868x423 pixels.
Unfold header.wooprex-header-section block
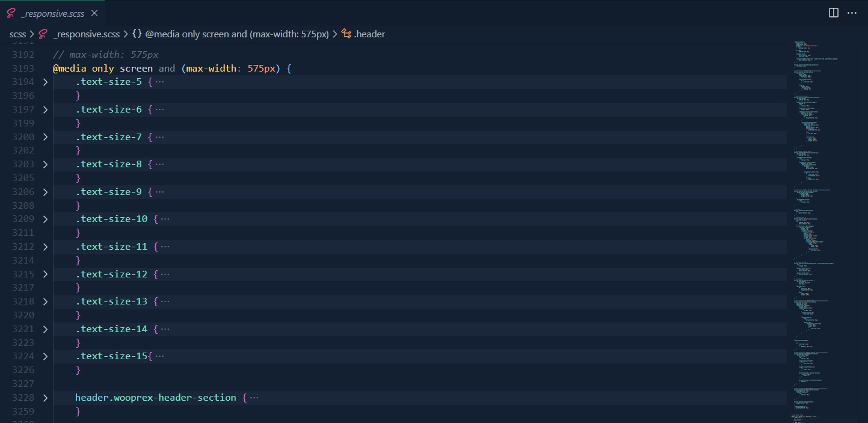[45, 398]
